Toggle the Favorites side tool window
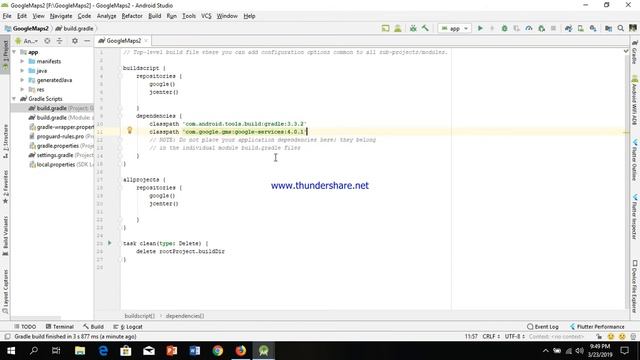The height and width of the screenshot is (360, 640). point(5,187)
